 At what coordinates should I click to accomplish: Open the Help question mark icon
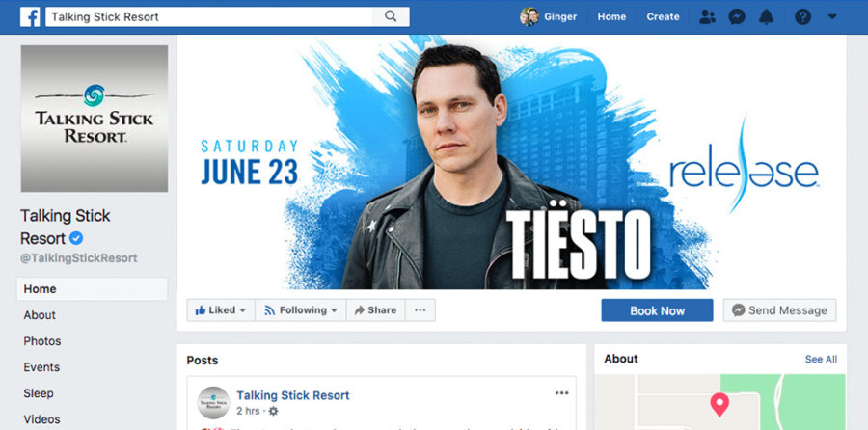pos(802,16)
